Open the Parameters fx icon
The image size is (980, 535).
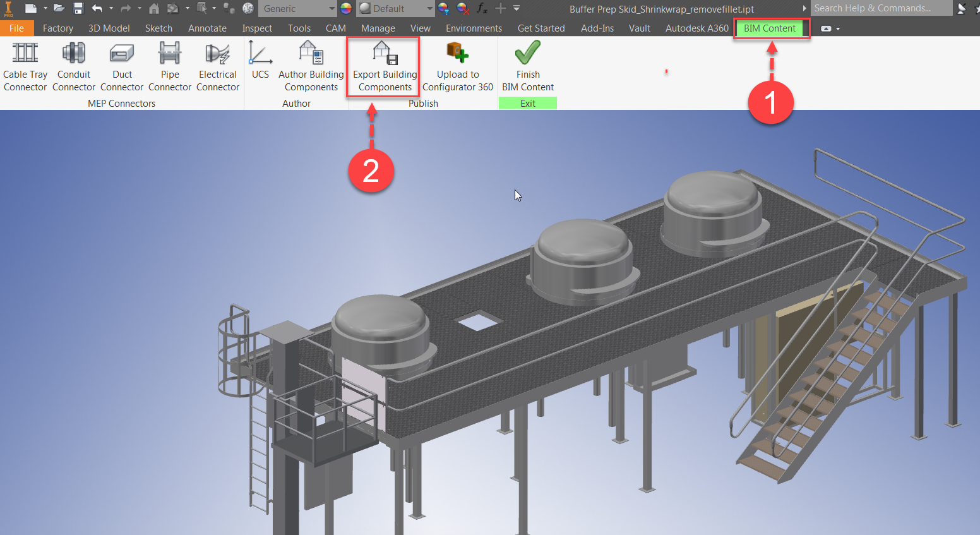pos(481,8)
